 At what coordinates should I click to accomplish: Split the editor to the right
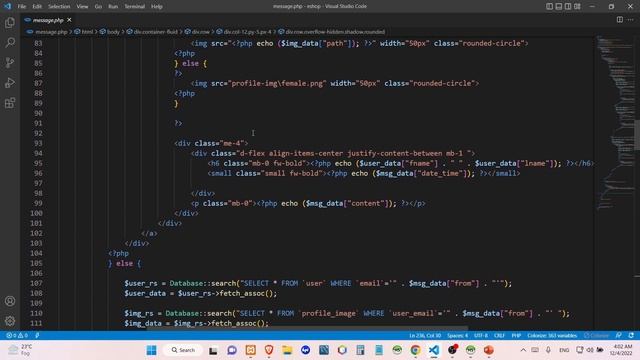pos(620,20)
